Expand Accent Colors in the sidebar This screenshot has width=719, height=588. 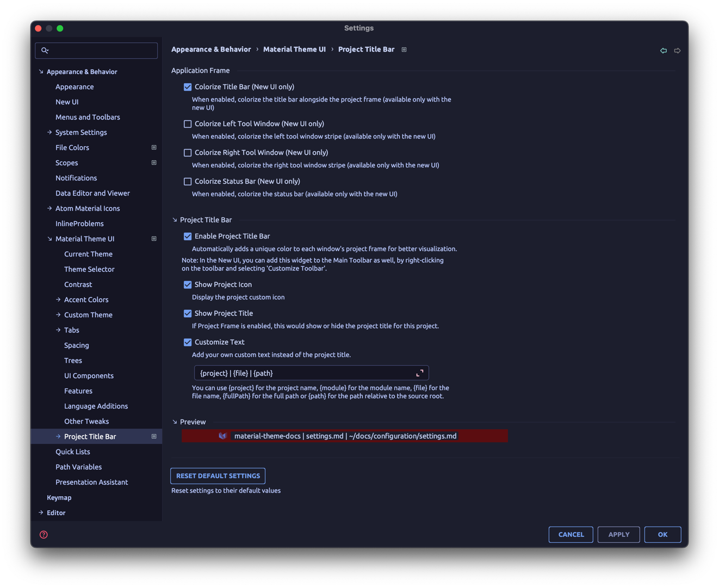(x=57, y=299)
